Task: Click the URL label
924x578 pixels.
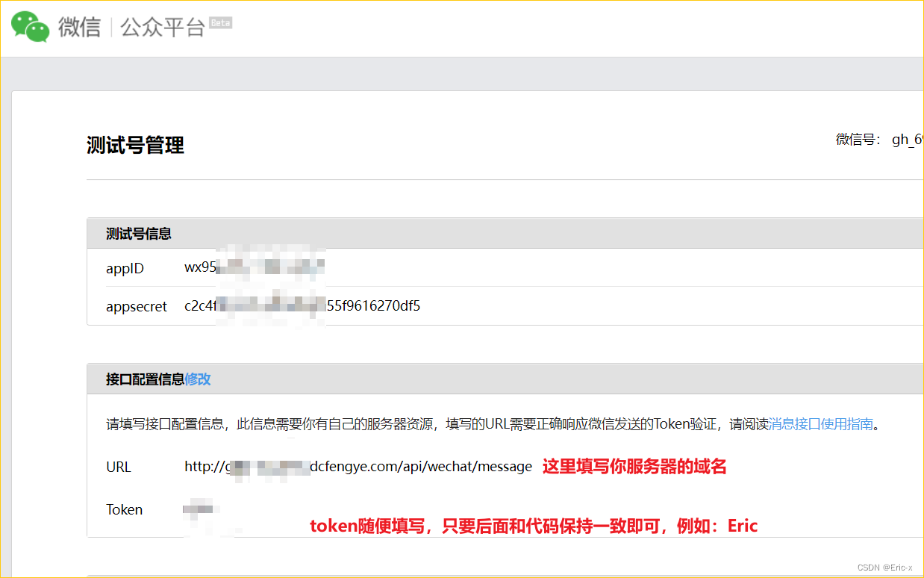Action: [118, 467]
